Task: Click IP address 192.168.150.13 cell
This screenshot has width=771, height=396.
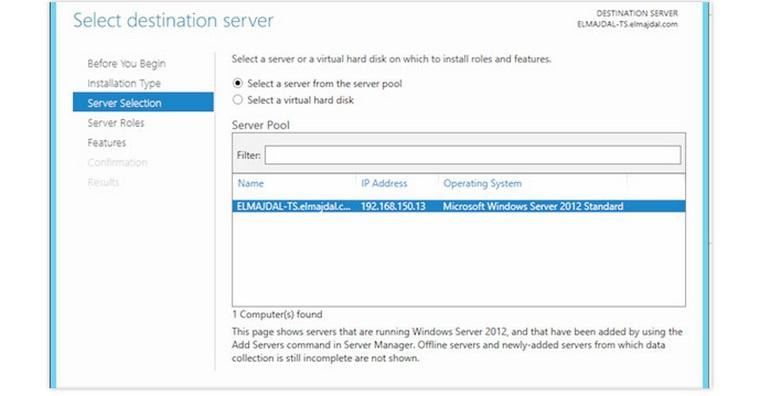Action: point(393,206)
